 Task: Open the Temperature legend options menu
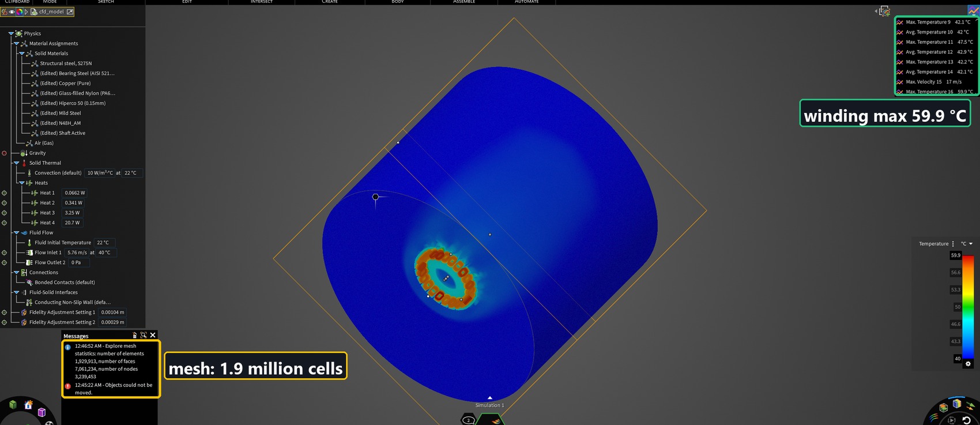click(953, 244)
